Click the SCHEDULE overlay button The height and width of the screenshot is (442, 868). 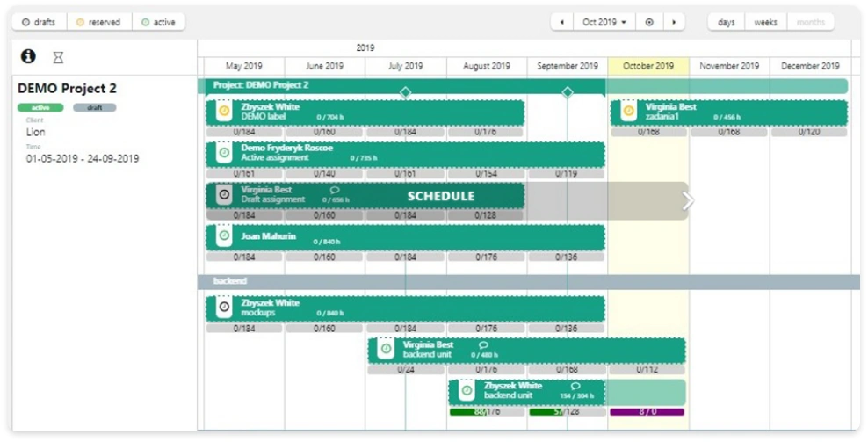coord(441,196)
